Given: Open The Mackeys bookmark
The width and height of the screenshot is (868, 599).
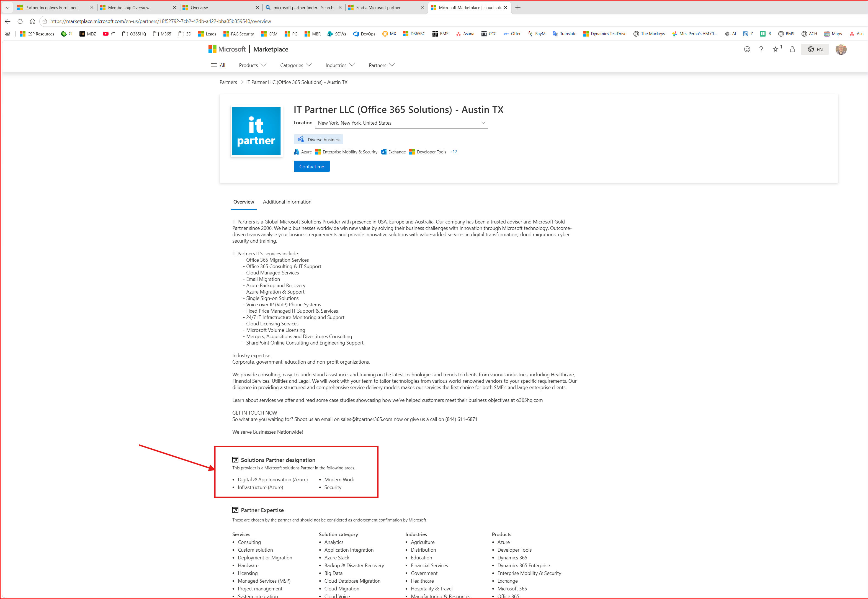Looking at the screenshot, I should pyautogui.click(x=649, y=34).
